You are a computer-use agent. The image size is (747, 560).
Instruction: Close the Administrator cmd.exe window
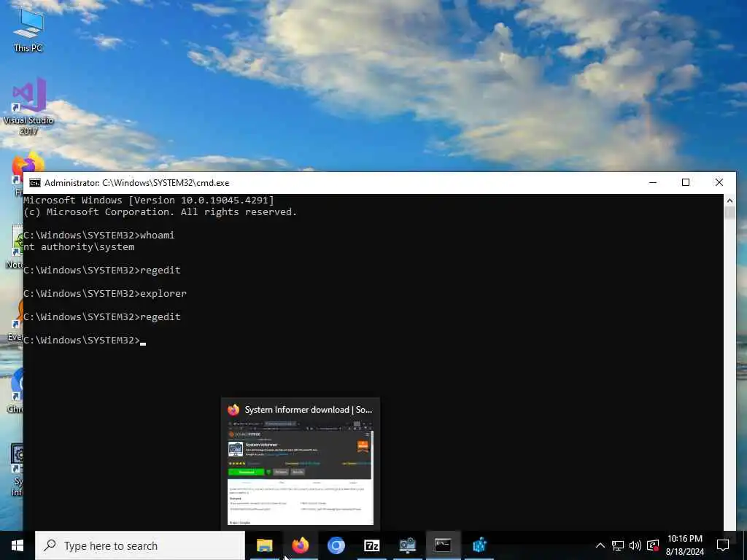tap(719, 182)
